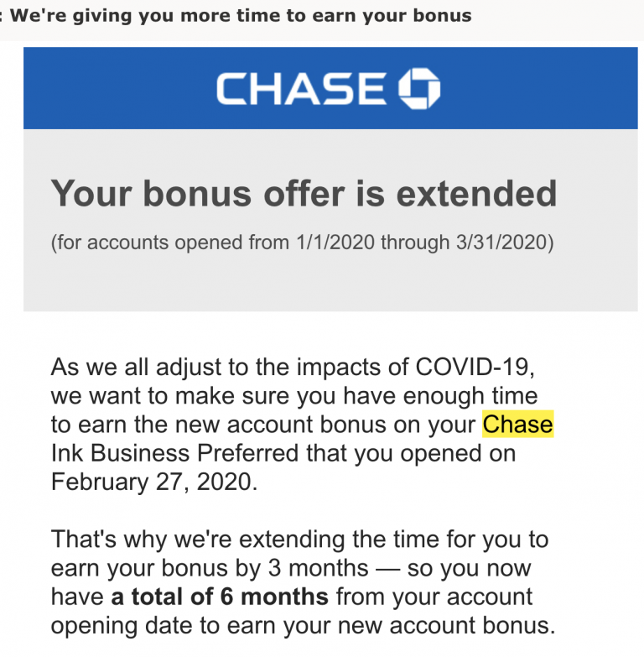This screenshot has height=657, width=644.
Task: Click the "Your bonus offer is extended" headline
Action: 304,193
